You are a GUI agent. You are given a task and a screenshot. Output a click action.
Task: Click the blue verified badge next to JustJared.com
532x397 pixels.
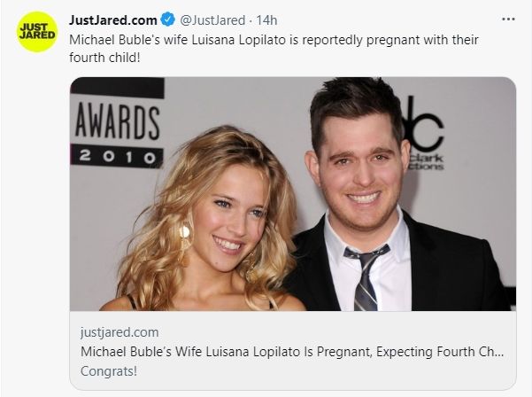coord(167,19)
